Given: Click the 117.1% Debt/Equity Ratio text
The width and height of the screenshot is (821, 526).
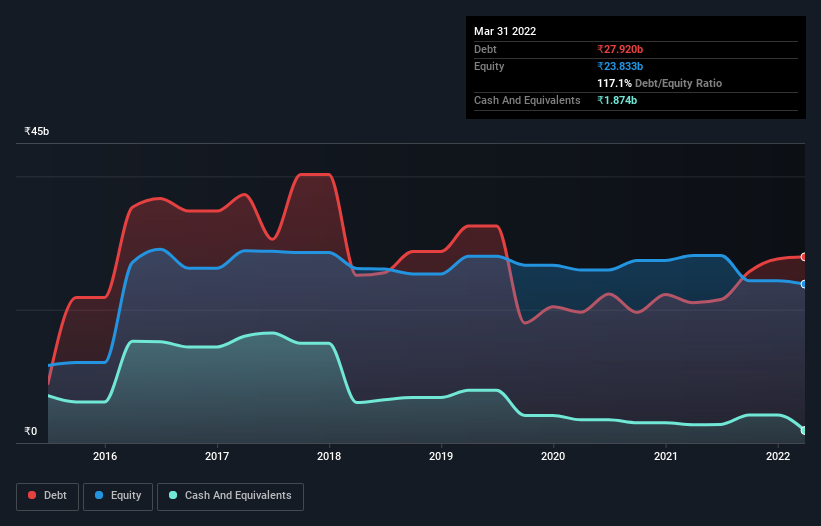Looking at the screenshot, I should pyautogui.click(x=659, y=83).
